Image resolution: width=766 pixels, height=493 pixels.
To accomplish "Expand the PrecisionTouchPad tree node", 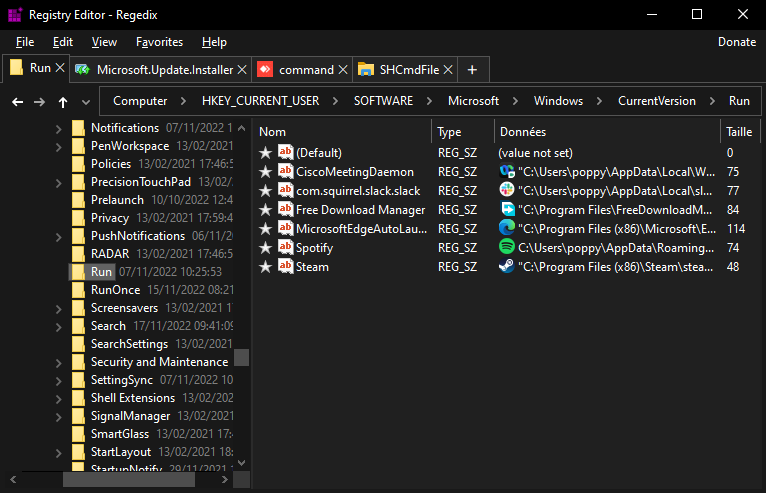I will 59,183.
